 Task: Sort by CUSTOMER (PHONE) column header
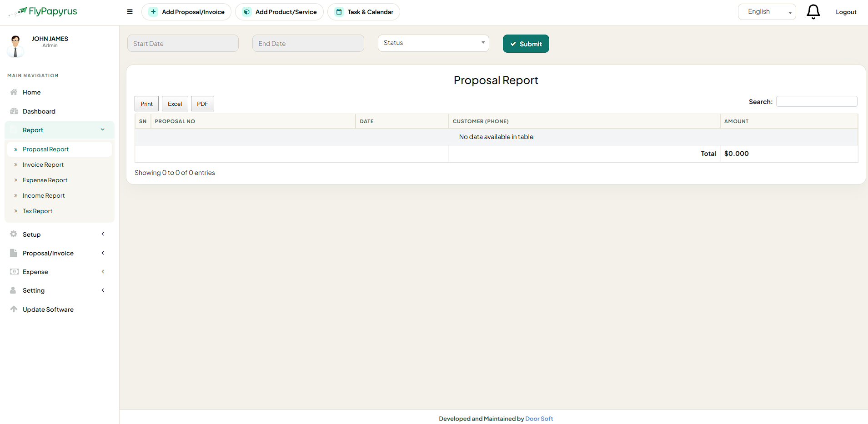[584, 121]
